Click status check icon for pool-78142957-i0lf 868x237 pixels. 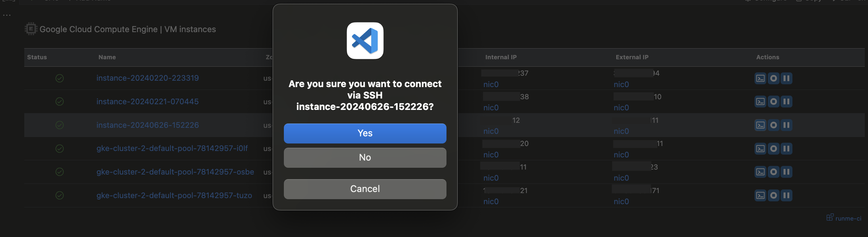pyautogui.click(x=60, y=148)
